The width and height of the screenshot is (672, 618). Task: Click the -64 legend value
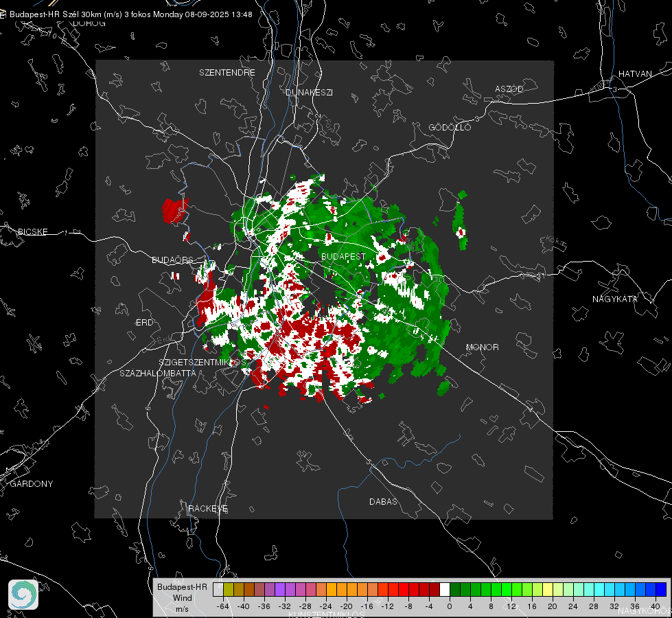222,606
